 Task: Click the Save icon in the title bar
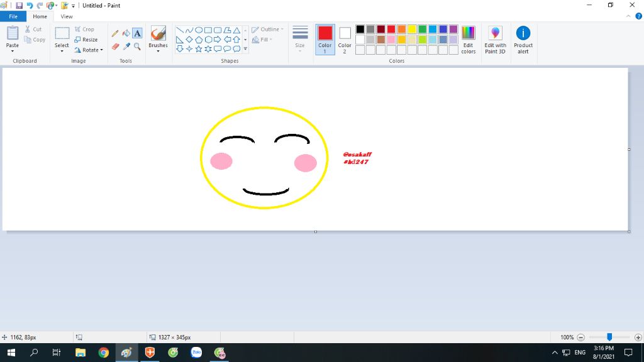coord(19,5)
